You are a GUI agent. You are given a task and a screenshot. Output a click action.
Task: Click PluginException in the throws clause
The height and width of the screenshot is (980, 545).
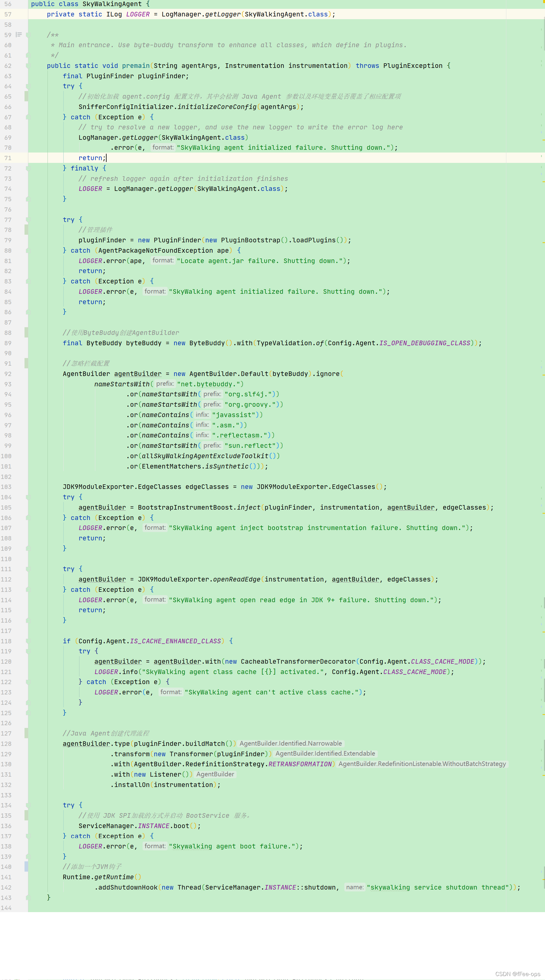(x=413, y=66)
